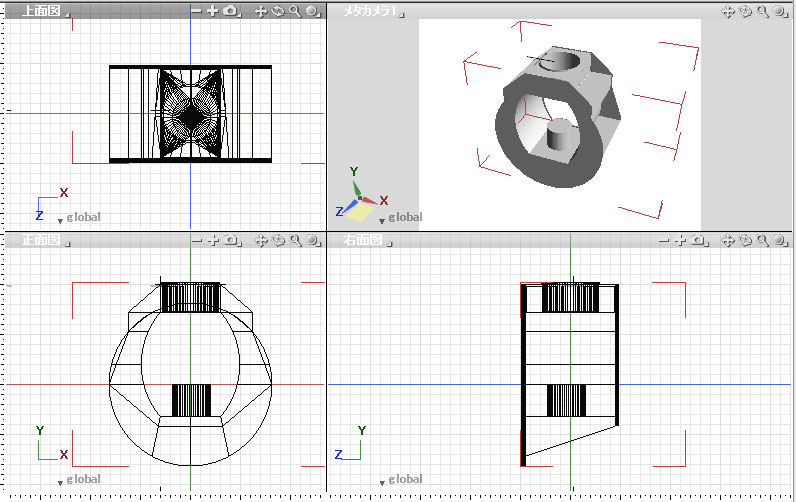Viewport: 796px width, 502px height.
Task: Select the rotate view tool in the front view (正面図) header
Action: [x=278, y=241]
